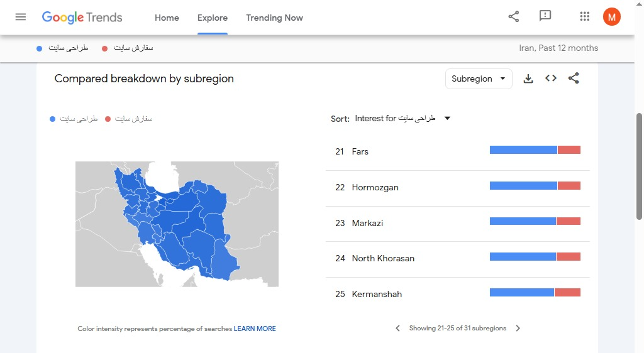The width and height of the screenshot is (644, 353).
Task: Click the Google account avatar
Action: point(611,17)
